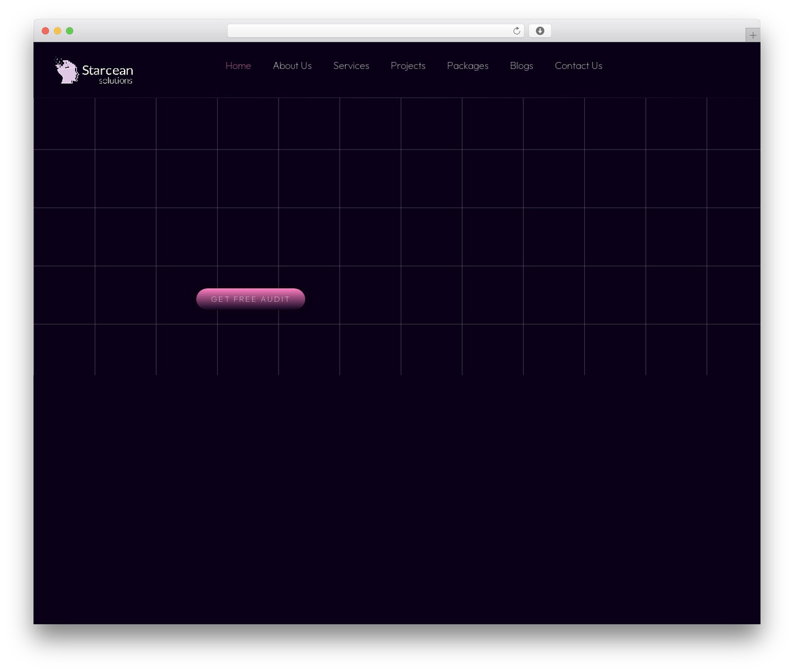
Task: Minimize the window with the yellow button
Action: (x=58, y=31)
